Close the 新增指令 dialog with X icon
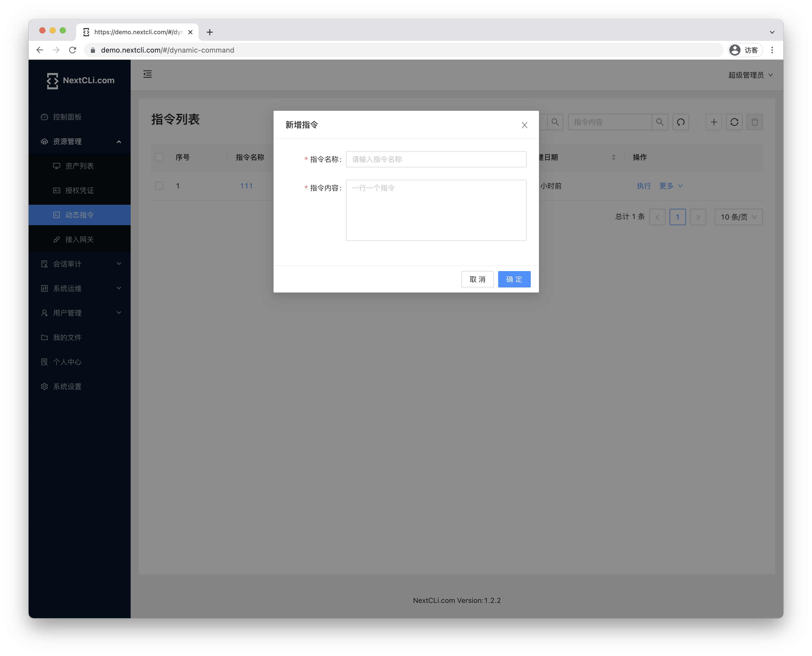The image size is (812, 656). [524, 125]
